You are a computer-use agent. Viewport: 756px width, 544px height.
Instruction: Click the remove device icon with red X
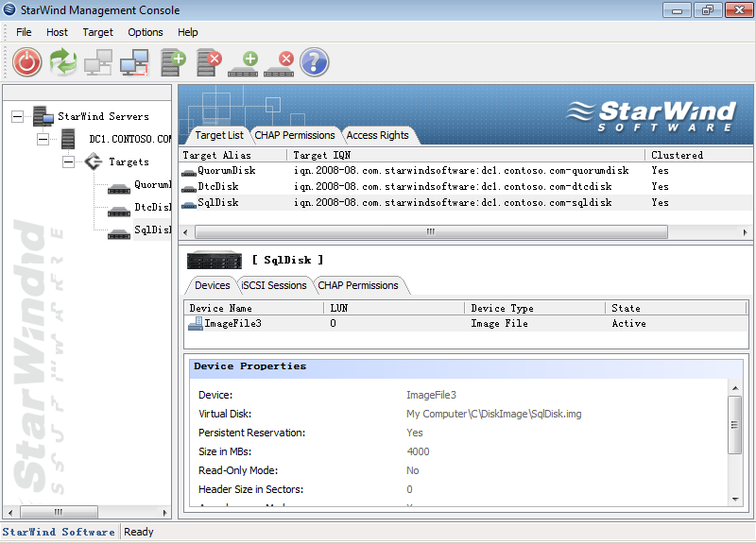(279, 62)
